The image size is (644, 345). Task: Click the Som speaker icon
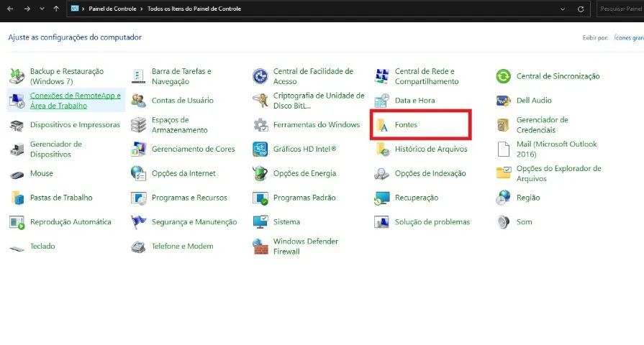[x=503, y=222]
